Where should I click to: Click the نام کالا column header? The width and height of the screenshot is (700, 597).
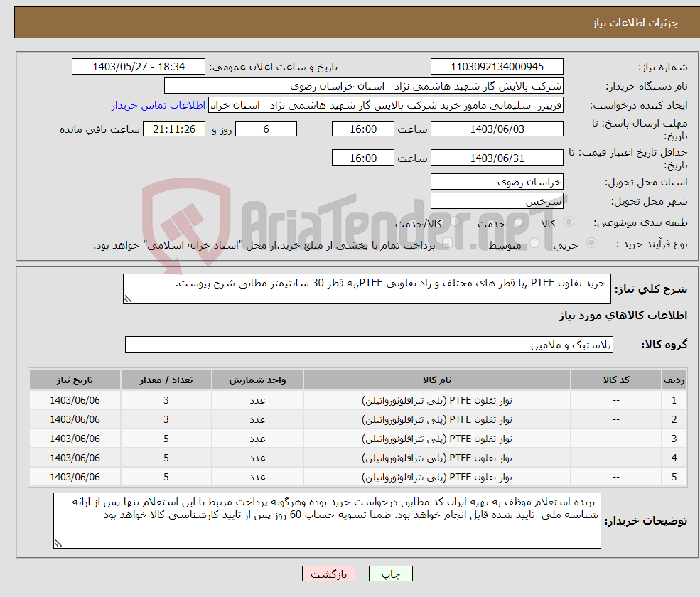coord(436,380)
